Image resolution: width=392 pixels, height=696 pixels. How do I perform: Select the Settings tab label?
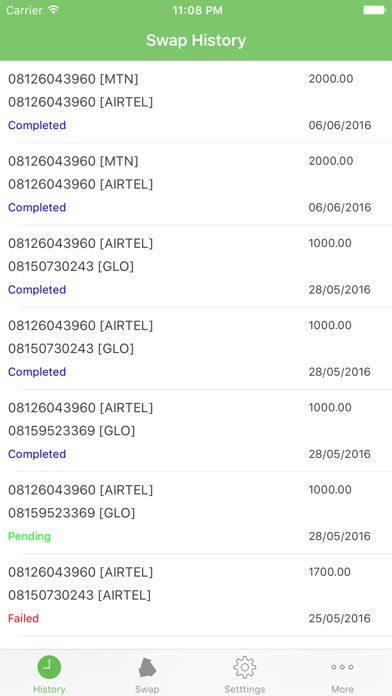point(245,689)
